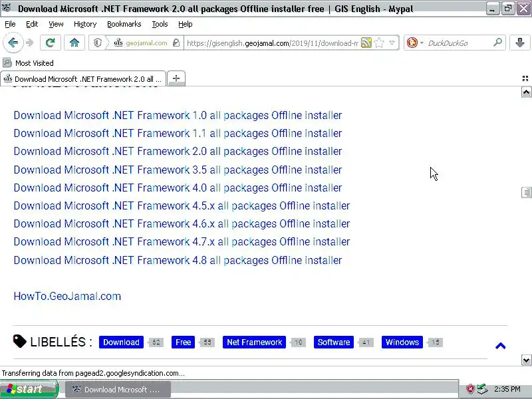This screenshot has height=399, width=532.
Task: Open .NET Framework 4.0 offline installer link
Action: pyautogui.click(x=178, y=188)
